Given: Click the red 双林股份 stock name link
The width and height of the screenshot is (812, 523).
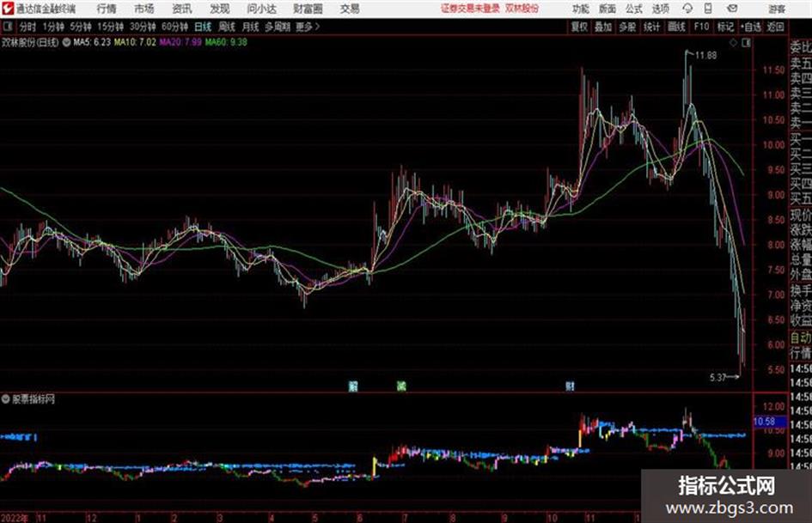Looking at the screenshot, I should [x=522, y=9].
